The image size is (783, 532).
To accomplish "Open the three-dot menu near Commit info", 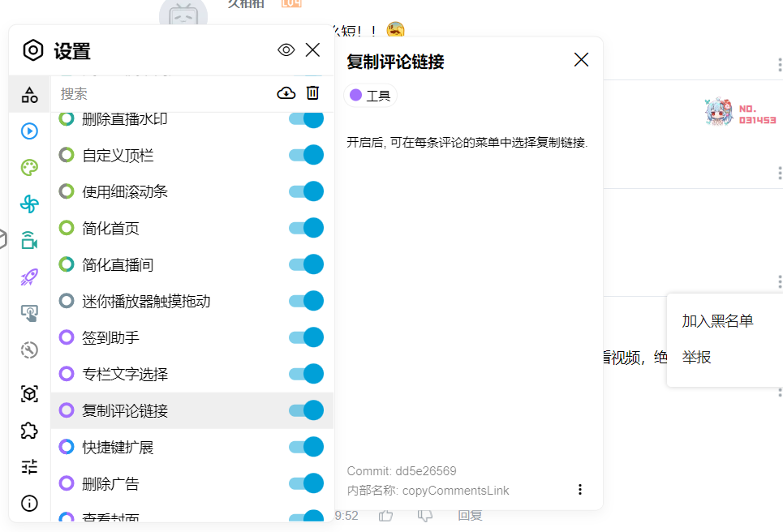I will tap(580, 489).
